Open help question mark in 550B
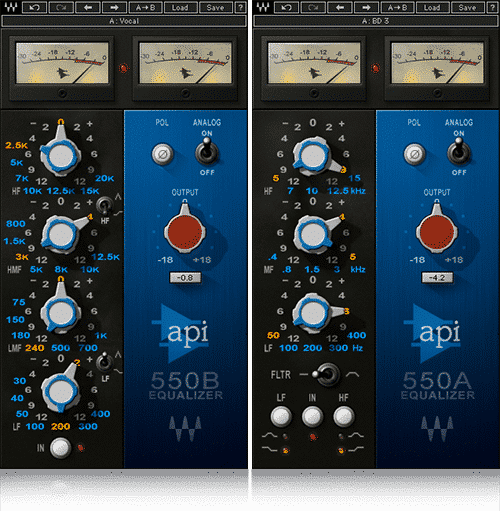Viewport: 500px width, 511px height. coord(240,7)
